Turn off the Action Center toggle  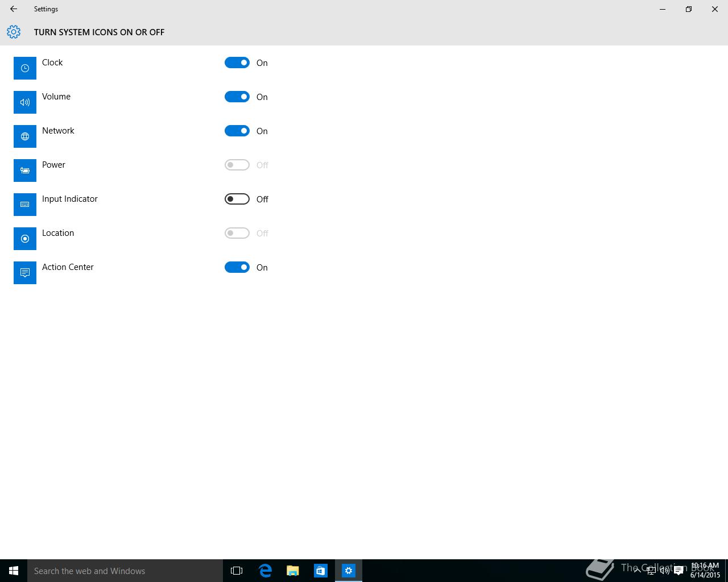(x=237, y=267)
